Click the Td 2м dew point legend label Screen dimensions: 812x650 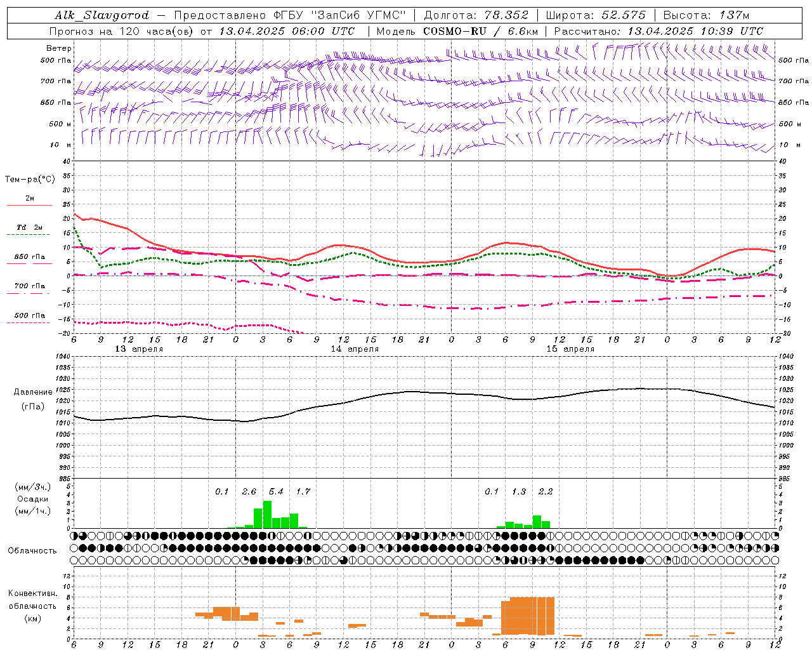tap(29, 227)
